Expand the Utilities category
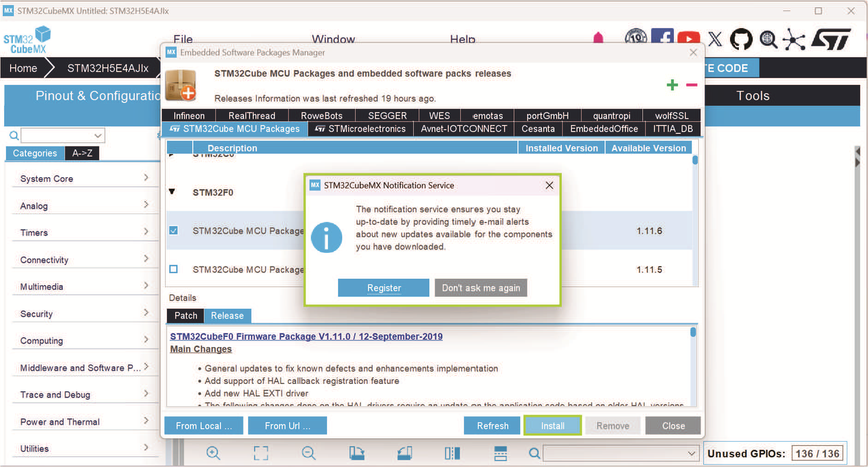Image resolution: width=868 pixels, height=467 pixels. pyautogui.click(x=146, y=448)
